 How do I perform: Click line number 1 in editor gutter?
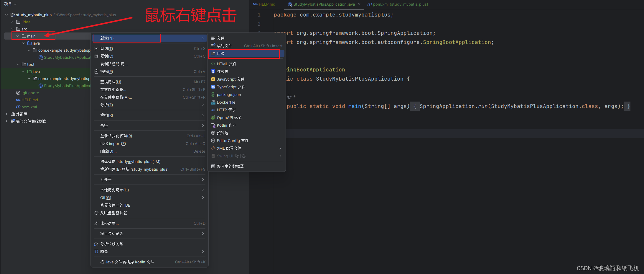tap(259, 15)
